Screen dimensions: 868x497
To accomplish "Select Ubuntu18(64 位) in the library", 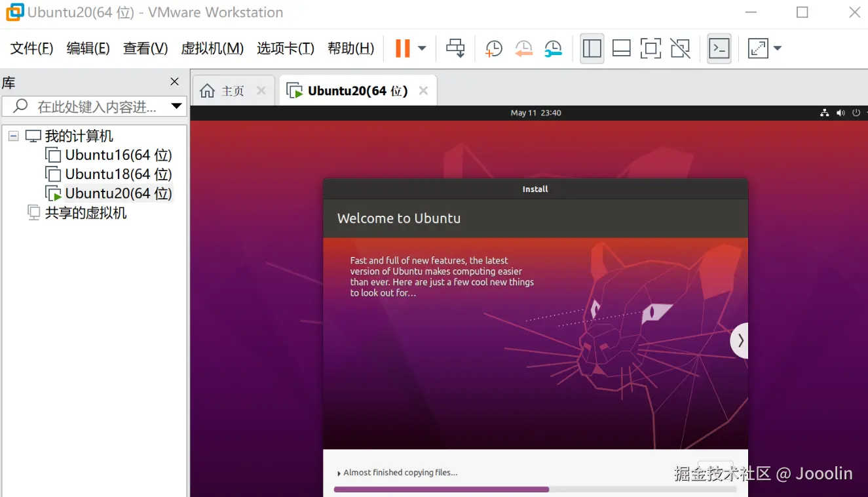I will [118, 174].
